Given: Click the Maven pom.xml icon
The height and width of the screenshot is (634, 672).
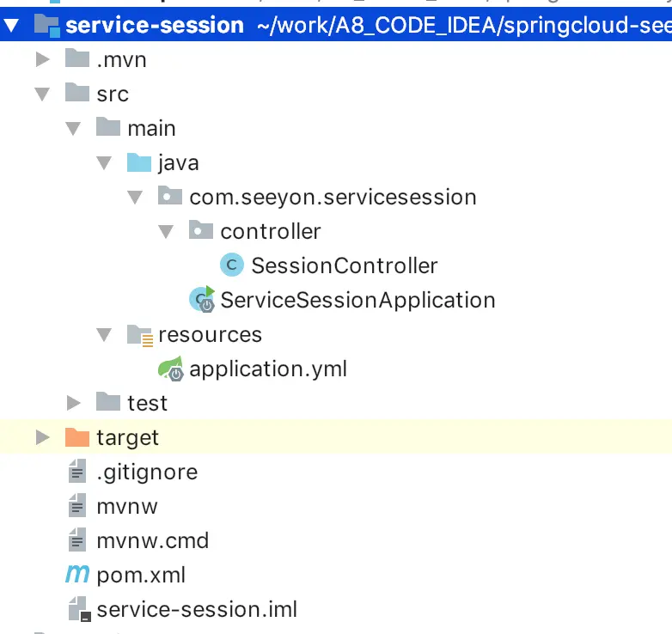Looking at the screenshot, I should click(x=77, y=575).
